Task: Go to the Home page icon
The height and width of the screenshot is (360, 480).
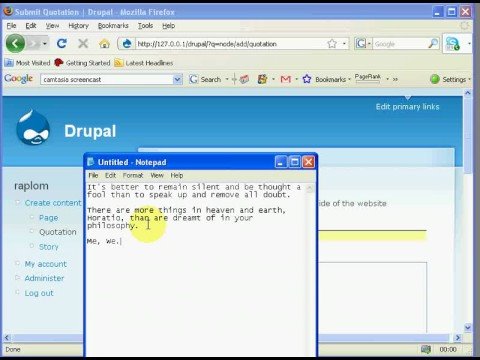Action: point(104,44)
